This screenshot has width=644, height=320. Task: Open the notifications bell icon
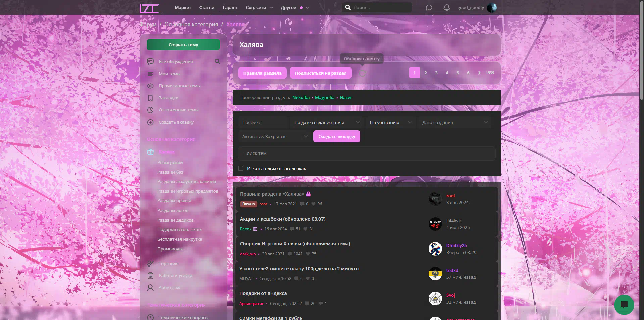pyautogui.click(x=446, y=8)
